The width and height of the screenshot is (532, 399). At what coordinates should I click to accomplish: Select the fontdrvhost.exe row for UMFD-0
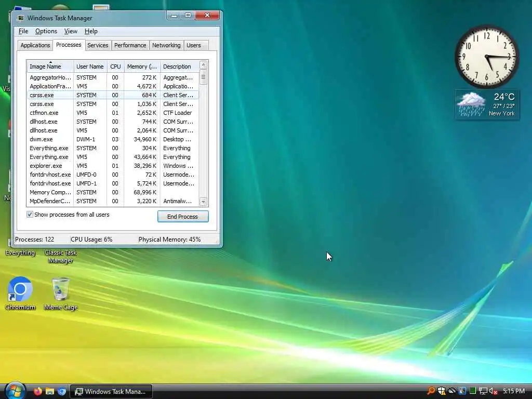[x=113, y=175]
